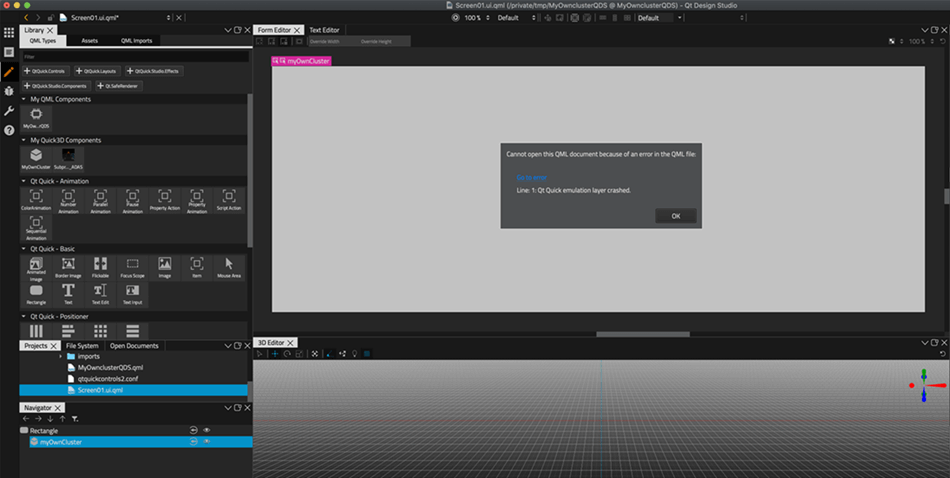Switch to File System tab
950x478 pixels.
[82, 346]
